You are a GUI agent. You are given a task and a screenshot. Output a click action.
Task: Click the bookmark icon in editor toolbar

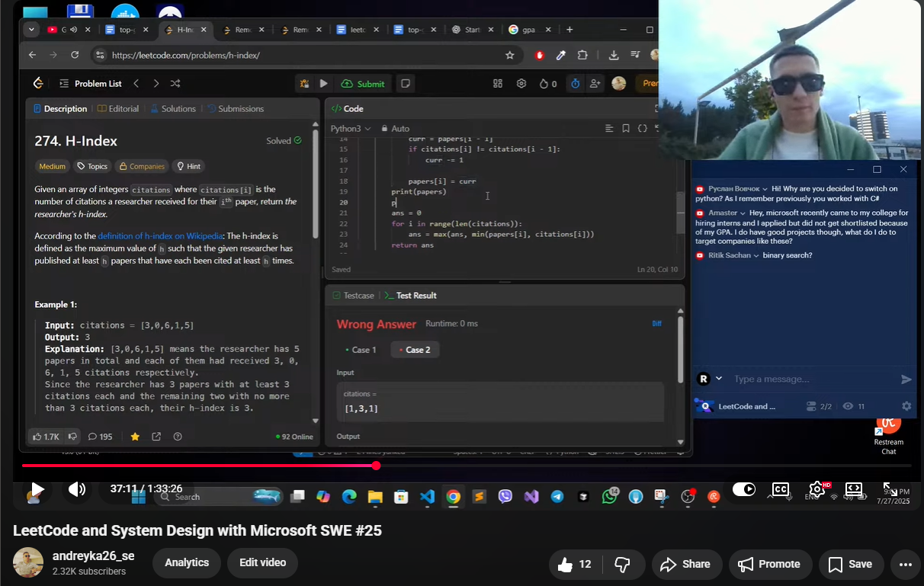click(626, 129)
